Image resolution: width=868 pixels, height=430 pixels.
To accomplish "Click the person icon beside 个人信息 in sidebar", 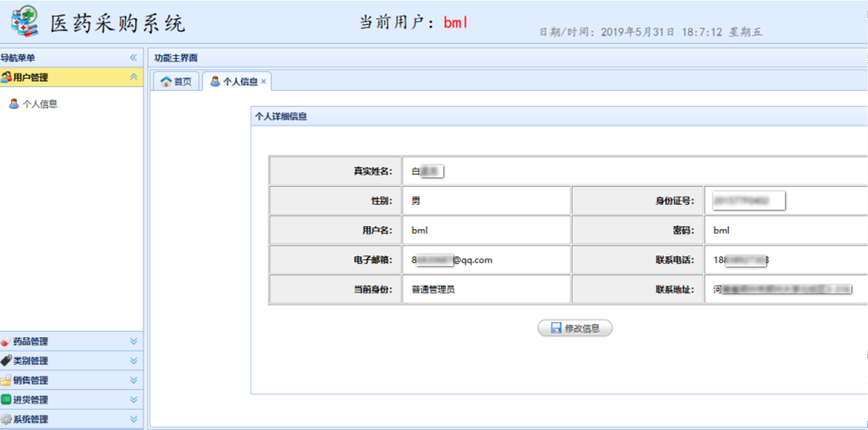I will click(14, 104).
